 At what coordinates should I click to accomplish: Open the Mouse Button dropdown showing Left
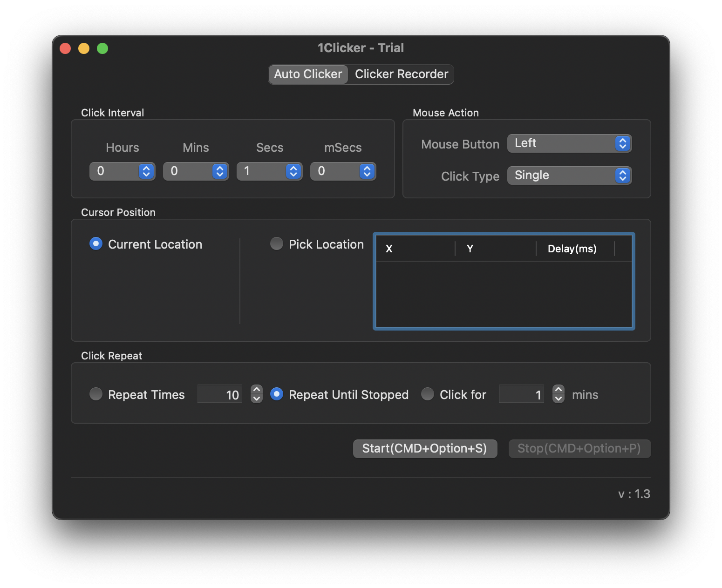pyautogui.click(x=569, y=143)
